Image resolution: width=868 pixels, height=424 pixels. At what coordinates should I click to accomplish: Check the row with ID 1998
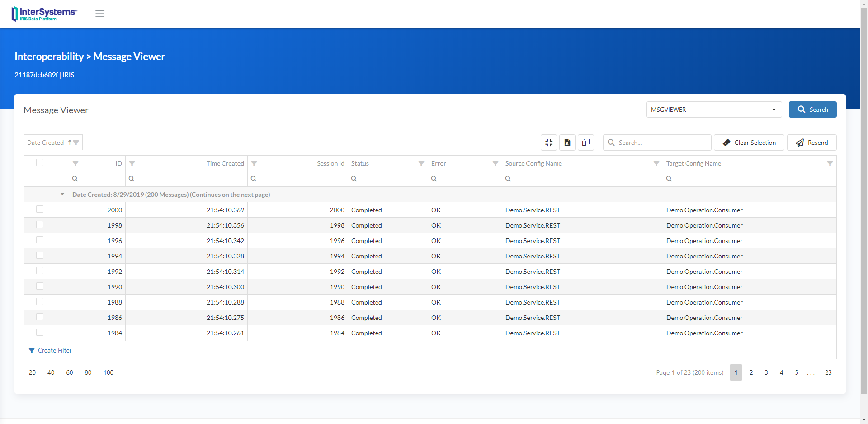40,224
